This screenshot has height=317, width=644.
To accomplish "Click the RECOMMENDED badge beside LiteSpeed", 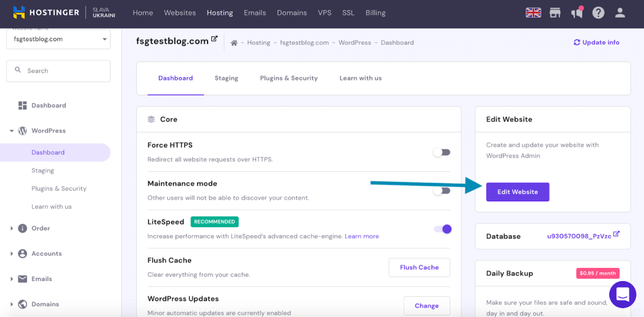I will [x=214, y=222].
